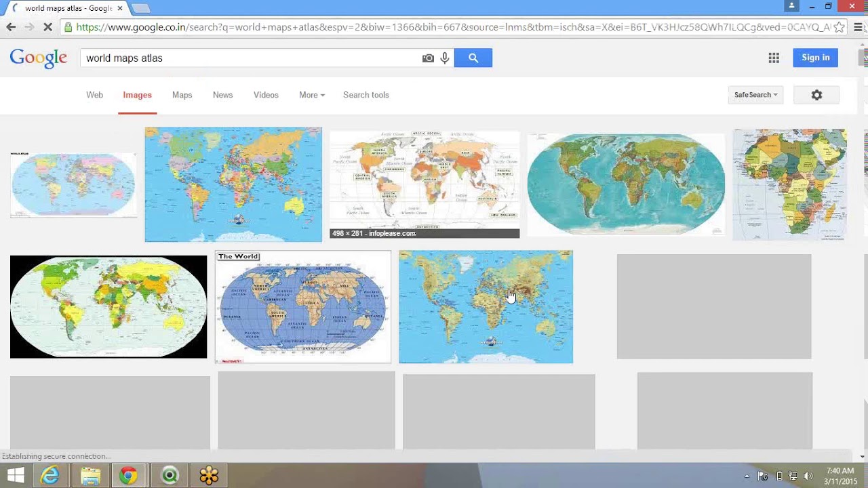Viewport: 868px width, 488px height.
Task: Open File Explorer from taskbar
Action: pos(90,476)
